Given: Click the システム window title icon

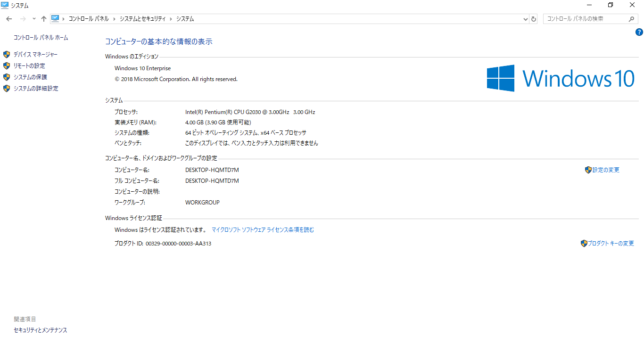Looking at the screenshot, I should [x=5, y=5].
